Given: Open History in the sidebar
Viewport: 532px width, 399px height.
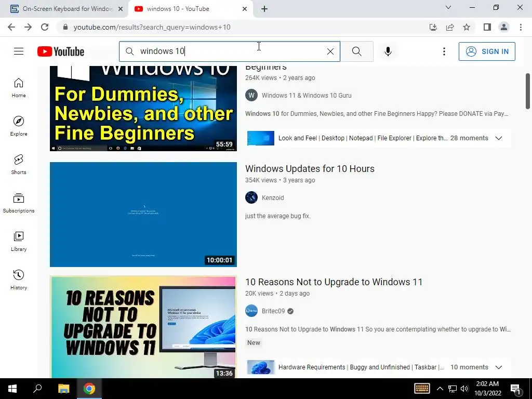Looking at the screenshot, I should tap(19, 280).
